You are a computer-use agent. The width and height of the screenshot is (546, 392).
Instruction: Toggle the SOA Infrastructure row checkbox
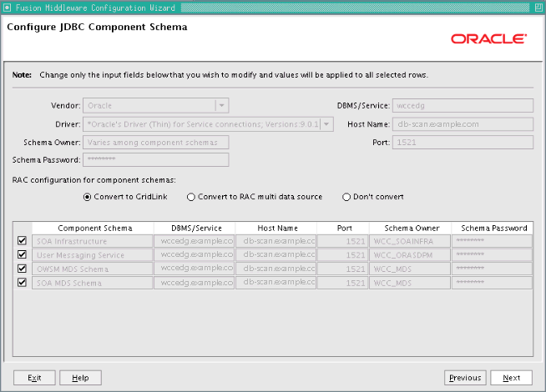click(x=22, y=240)
